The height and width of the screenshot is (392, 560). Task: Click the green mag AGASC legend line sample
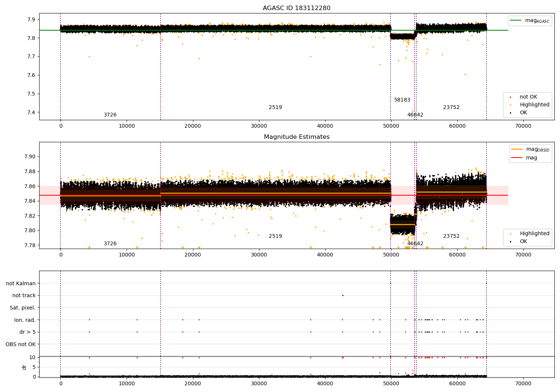click(516, 21)
